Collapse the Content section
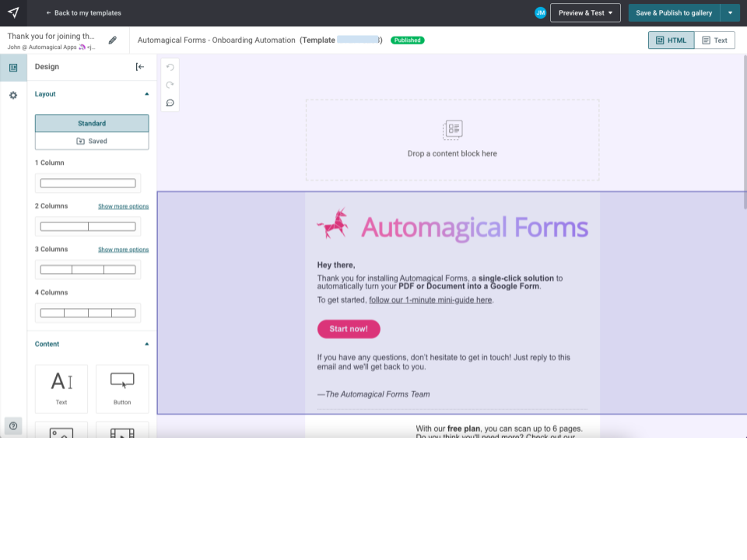This screenshot has width=747, height=560. coord(147,344)
